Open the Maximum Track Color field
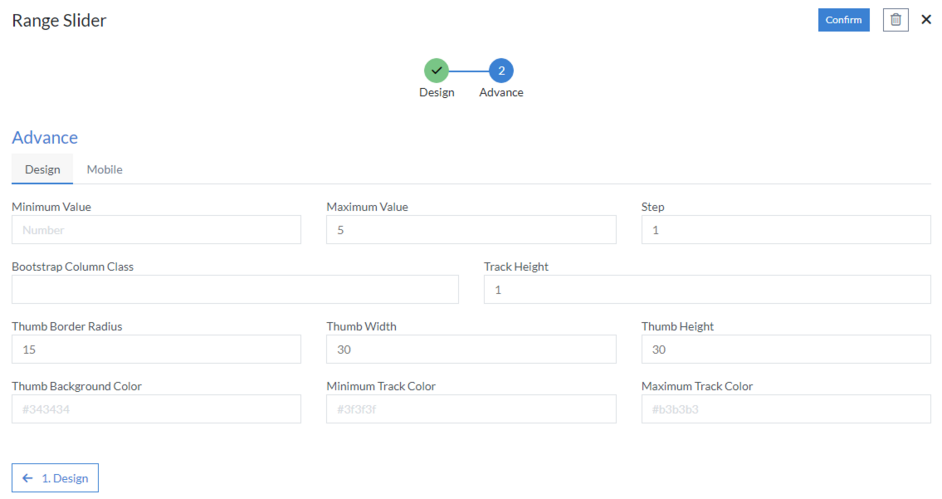The height and width of the screenshot is (499, 942). point(785,409)
